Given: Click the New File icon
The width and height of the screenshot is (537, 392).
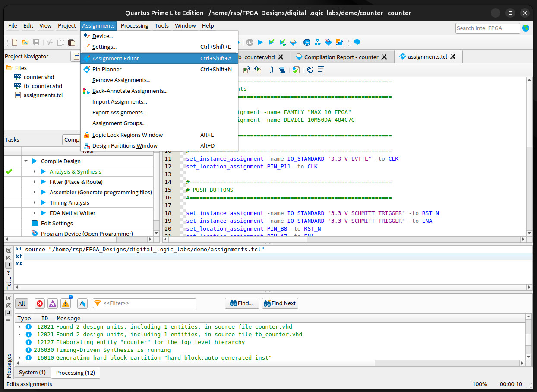Looking at the screenshot, I should 15,42.
